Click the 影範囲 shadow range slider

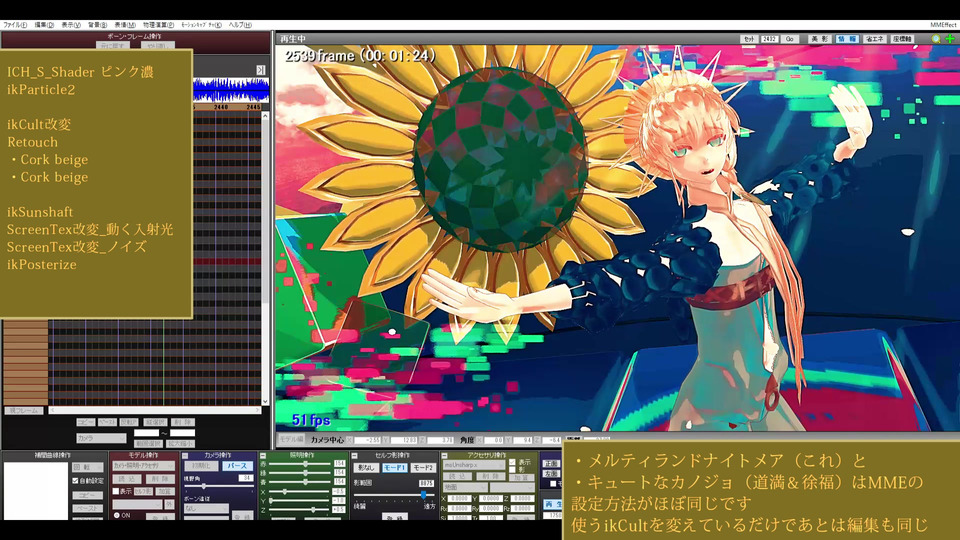click(x=394, y=495)
